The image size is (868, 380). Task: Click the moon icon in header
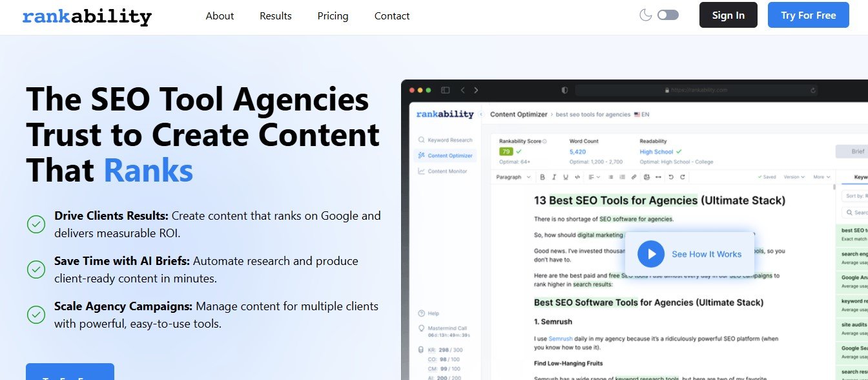coord(645,15)
